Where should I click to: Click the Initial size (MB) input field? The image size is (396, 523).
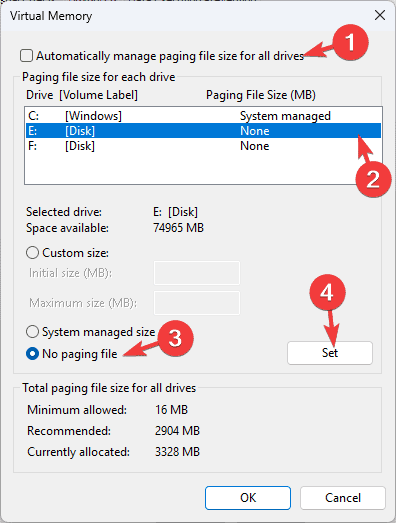[x=196, y=273]
